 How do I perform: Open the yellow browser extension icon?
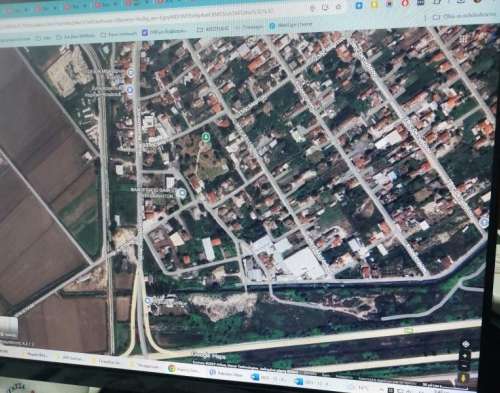point(374,5)
